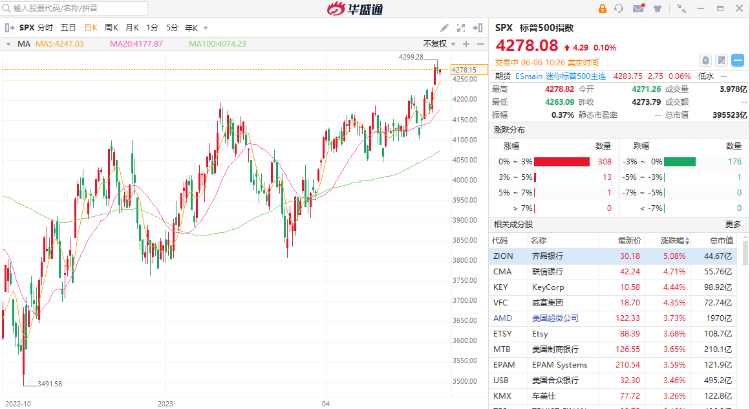This screenshot has height=409, width=750.
Task: Expand the MA indicator dropdown arrow
Action: [8, 44]
